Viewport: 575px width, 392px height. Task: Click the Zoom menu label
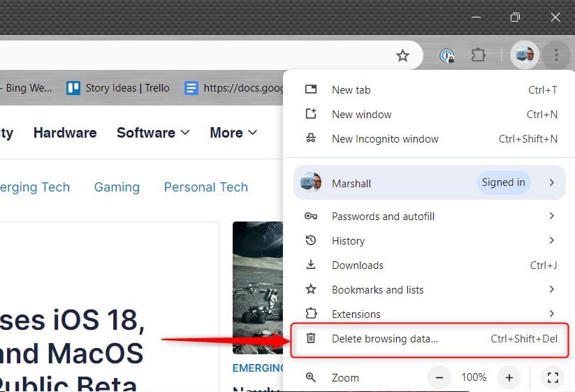click(345, 378)
